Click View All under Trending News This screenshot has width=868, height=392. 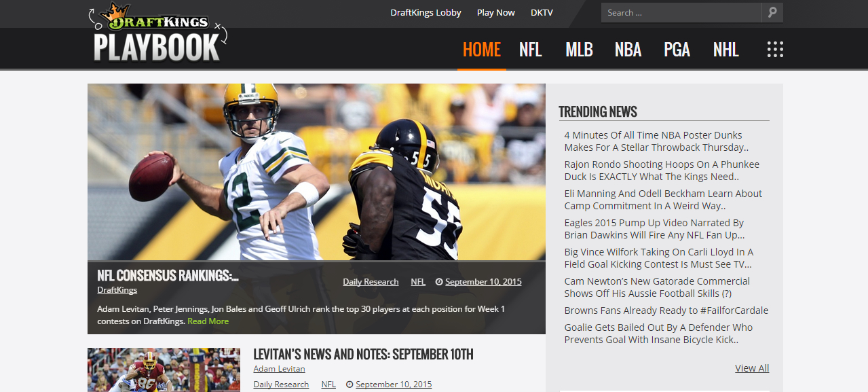[x=752, y=368]
